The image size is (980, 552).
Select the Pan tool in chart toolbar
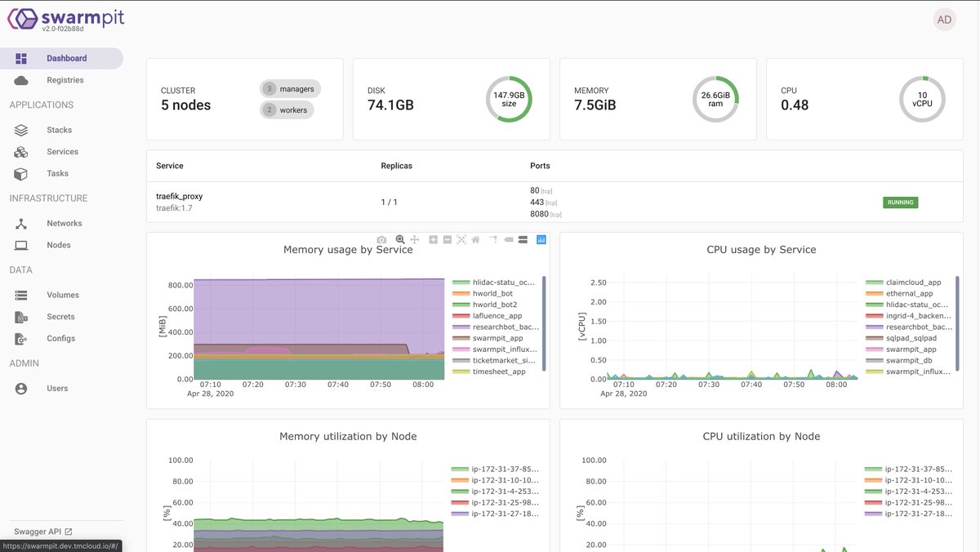tap(415, 239)
